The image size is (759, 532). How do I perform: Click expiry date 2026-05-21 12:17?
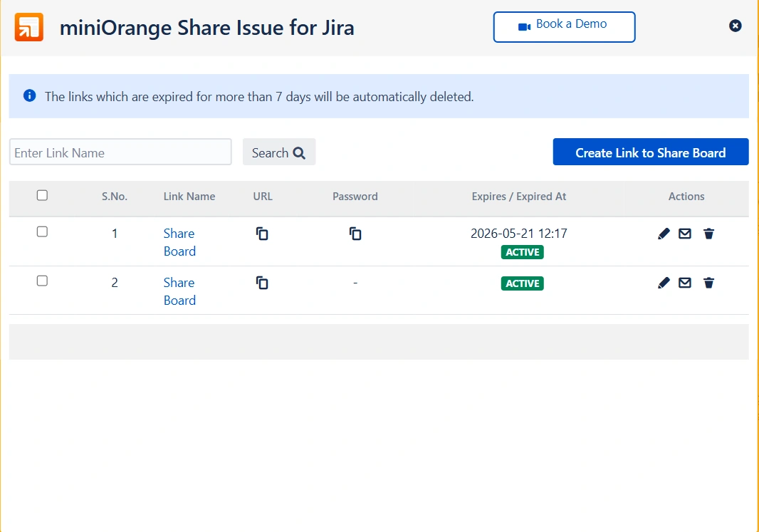(x=519, y=234)
